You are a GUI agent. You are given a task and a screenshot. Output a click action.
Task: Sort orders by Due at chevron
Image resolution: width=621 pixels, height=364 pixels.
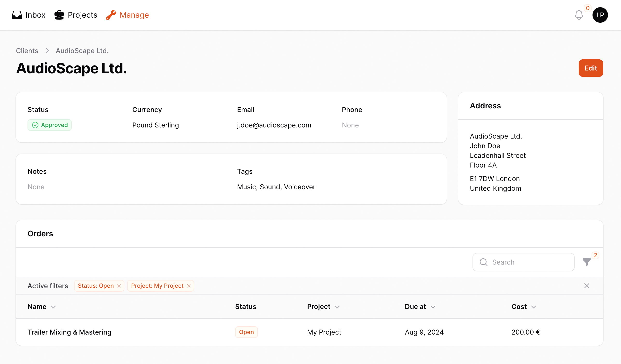(433, 307)
